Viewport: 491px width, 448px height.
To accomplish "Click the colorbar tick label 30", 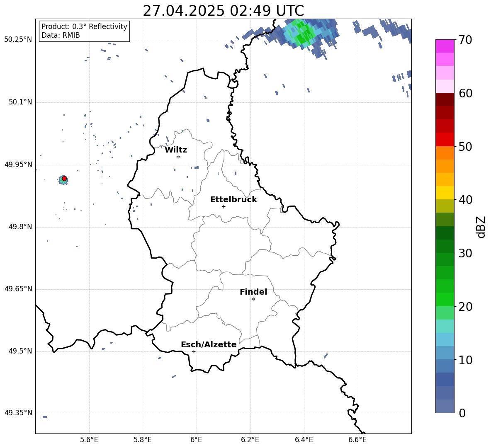I will point(465,253).
